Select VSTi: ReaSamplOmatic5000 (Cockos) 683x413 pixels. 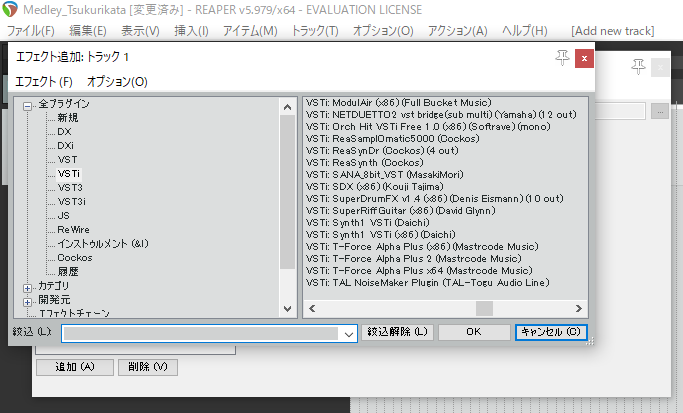(x=392, y=139)
